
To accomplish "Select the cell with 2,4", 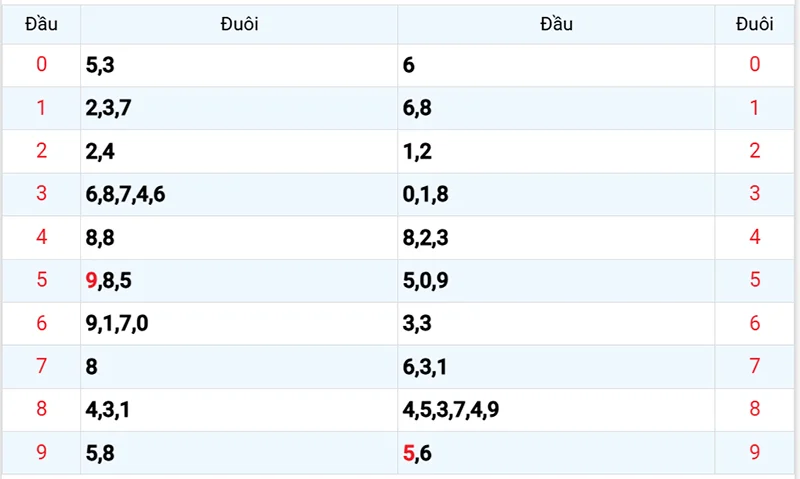I will [x=101, y=151].
